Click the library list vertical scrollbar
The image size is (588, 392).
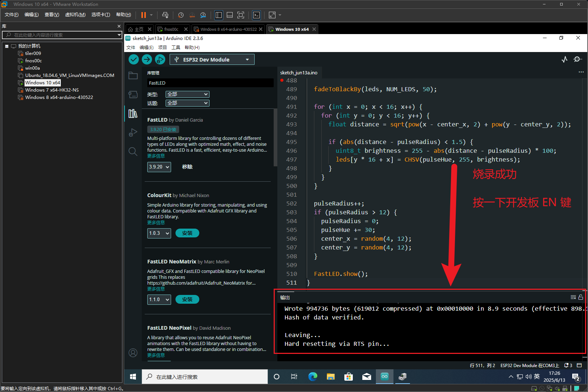point(275,137)
